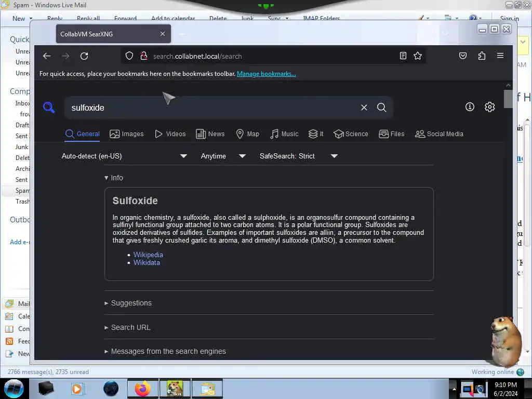532x399 pixels.
Task: Submit search with the magnifier button
Action: [x=382, y=108]
